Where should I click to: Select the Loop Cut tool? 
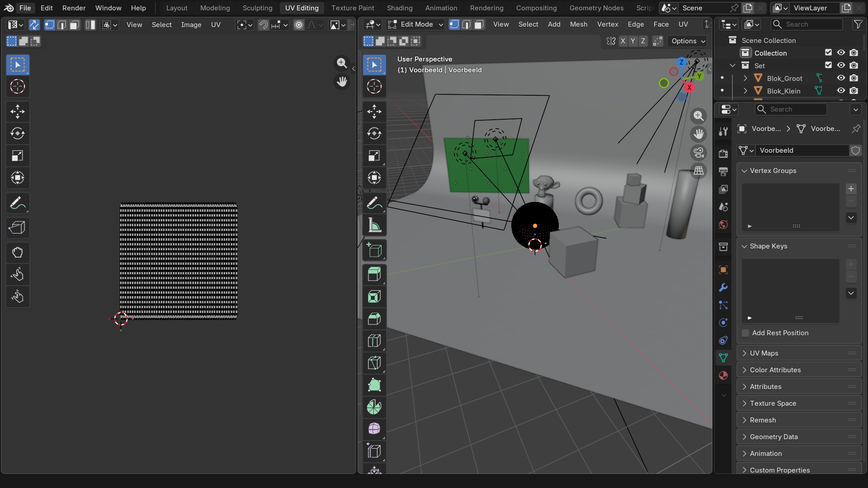374,341
